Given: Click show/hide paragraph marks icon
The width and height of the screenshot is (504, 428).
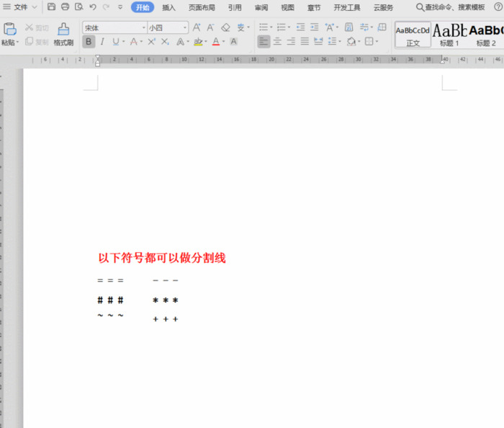Looking at the screenshot, I should tap(364, 27).
